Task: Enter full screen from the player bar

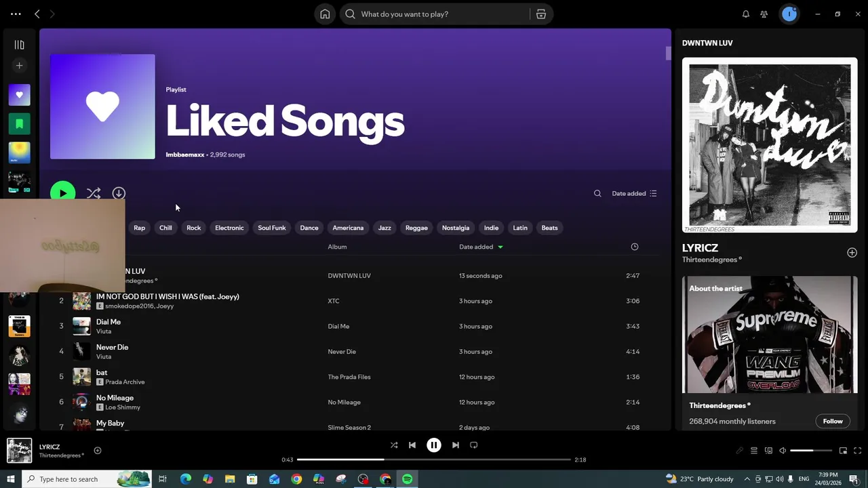Action: click(x=858, y=451)
